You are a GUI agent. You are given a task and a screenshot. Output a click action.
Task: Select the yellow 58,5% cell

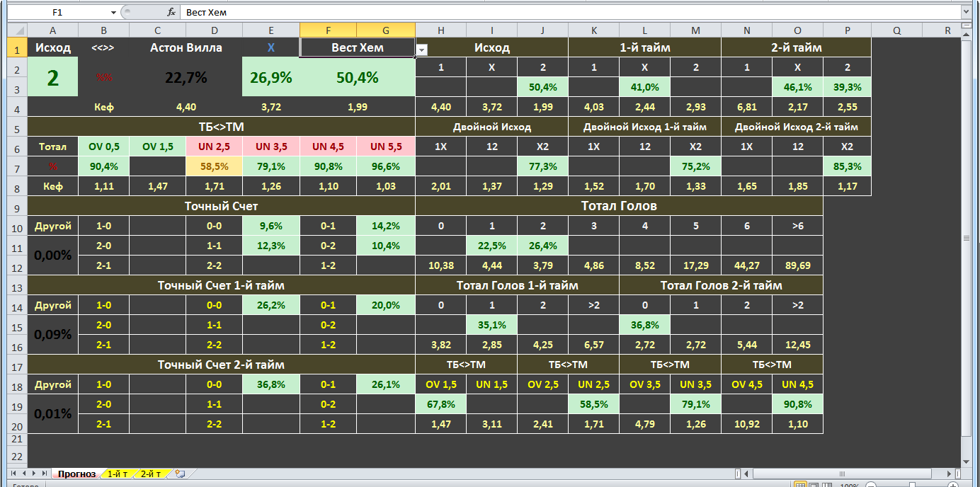(x=214, y=166)
